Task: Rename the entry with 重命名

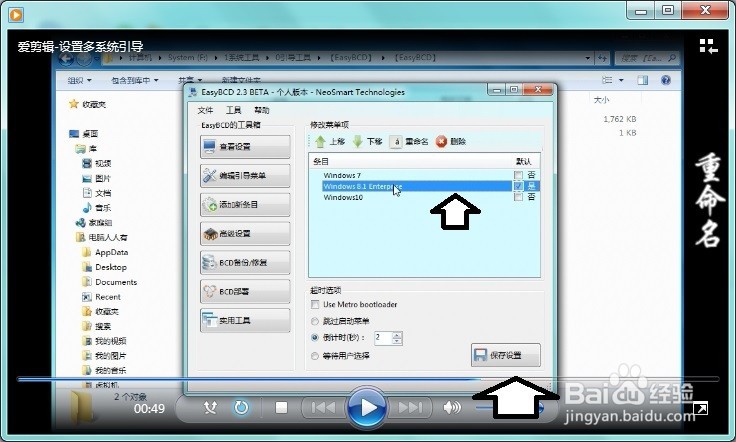Action: coord(409,141)
